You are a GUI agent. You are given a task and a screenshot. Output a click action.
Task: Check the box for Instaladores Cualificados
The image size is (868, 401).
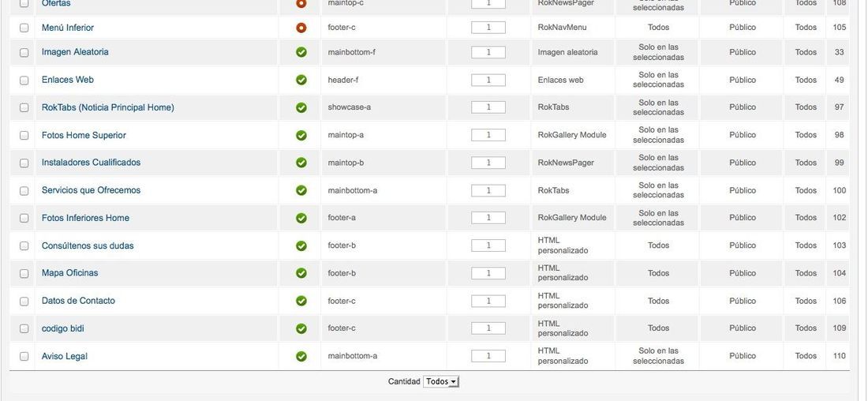click(24, 163)
